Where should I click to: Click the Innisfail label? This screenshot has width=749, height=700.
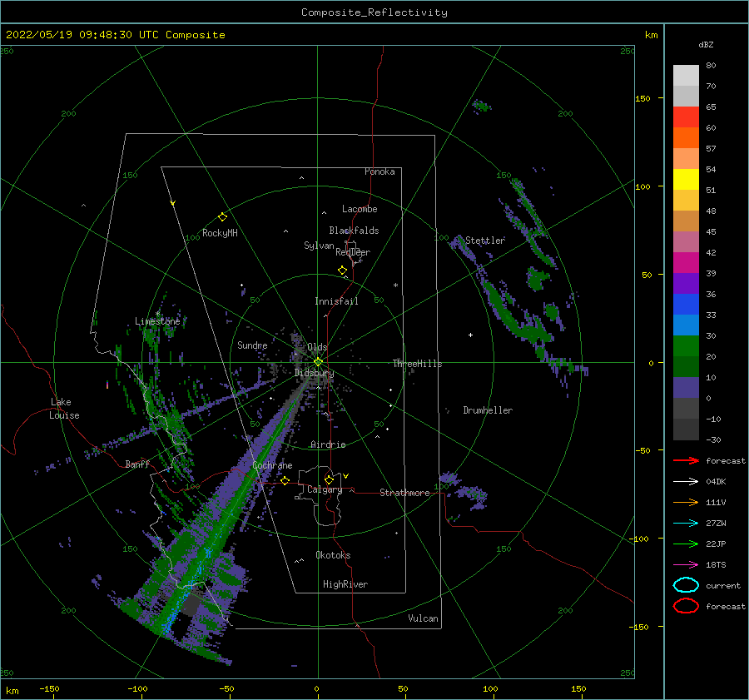[336, 301]
